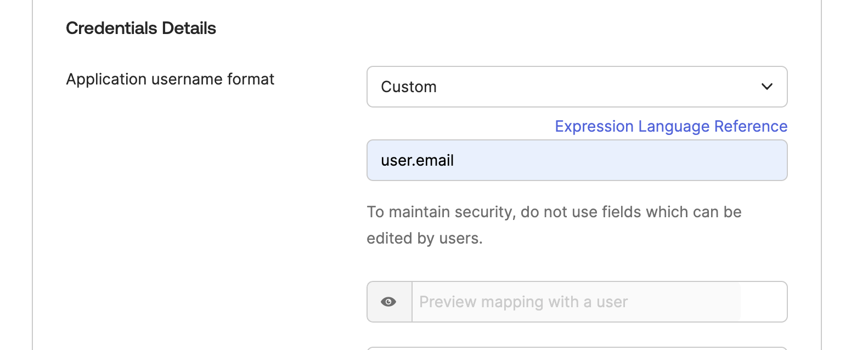Select the Credentials Details heading
The image size is (868, 350).
click(141, 28)
